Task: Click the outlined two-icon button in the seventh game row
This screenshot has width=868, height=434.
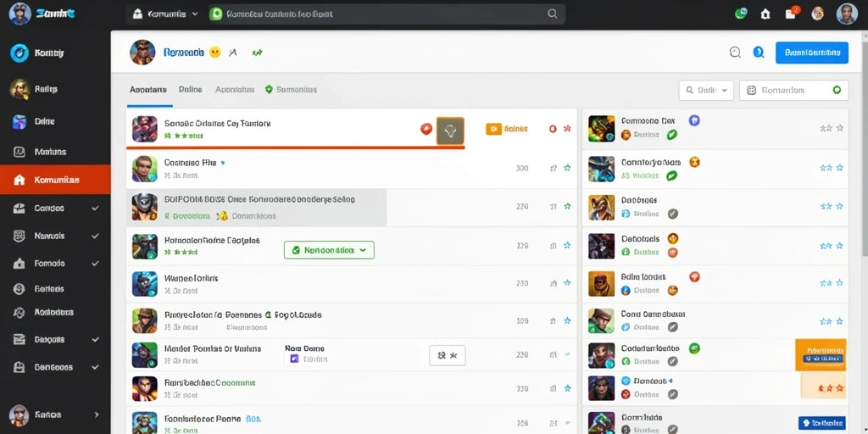Action: 448,355
